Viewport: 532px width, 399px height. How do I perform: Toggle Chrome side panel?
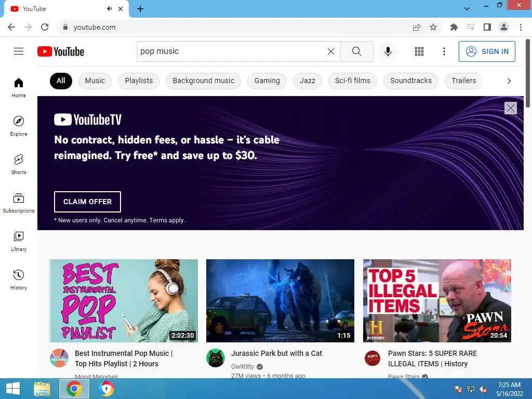click(487, 27)
